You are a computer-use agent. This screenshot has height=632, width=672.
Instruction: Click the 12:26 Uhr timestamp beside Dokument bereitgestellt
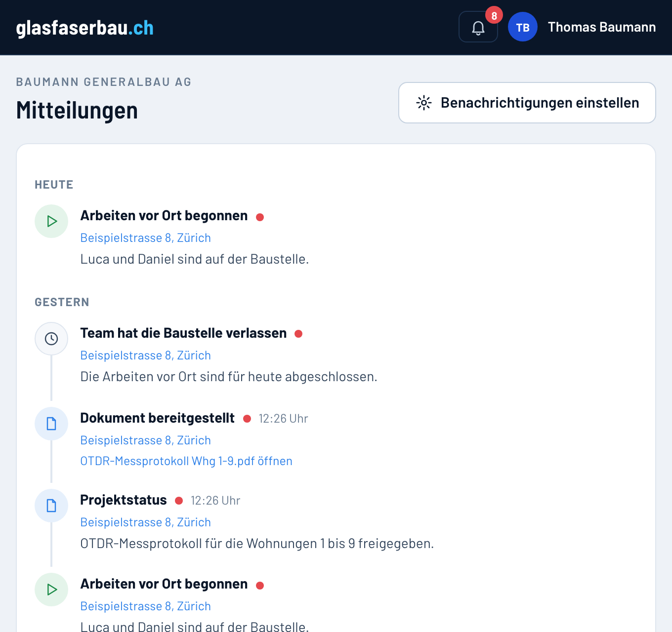pyautogui.click(x=283, y=419)
